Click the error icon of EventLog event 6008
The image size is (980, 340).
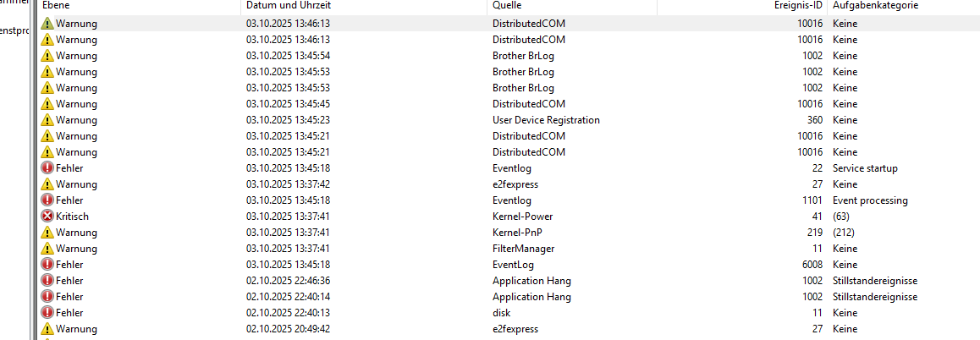[47, 265]
